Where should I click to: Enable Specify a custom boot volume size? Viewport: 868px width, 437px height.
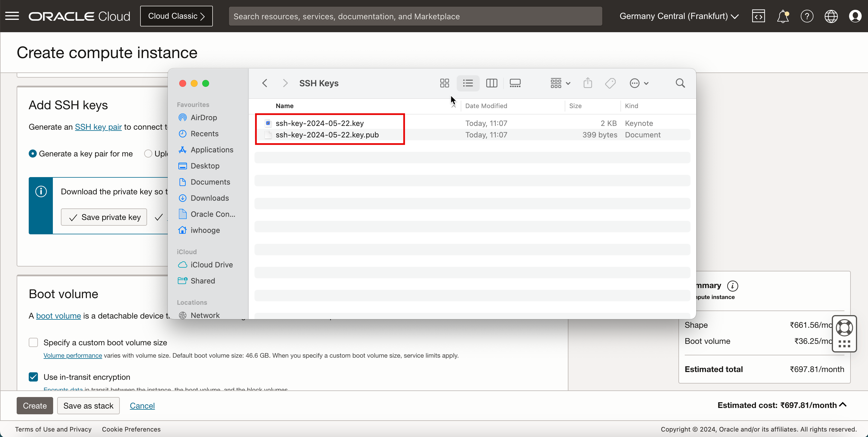tap(33, 342)
